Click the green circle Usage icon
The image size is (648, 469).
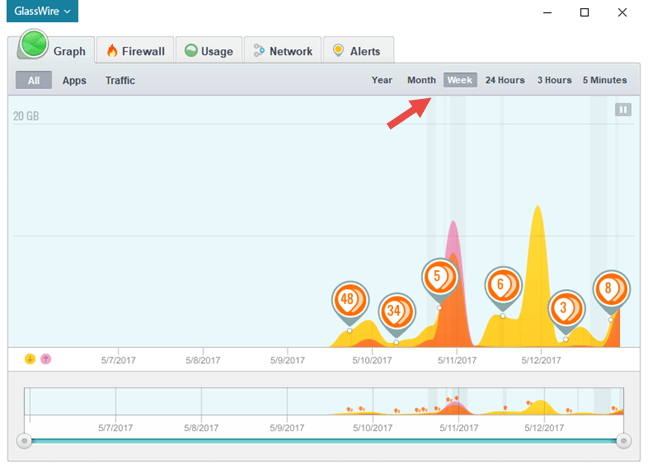click(191, 50)
